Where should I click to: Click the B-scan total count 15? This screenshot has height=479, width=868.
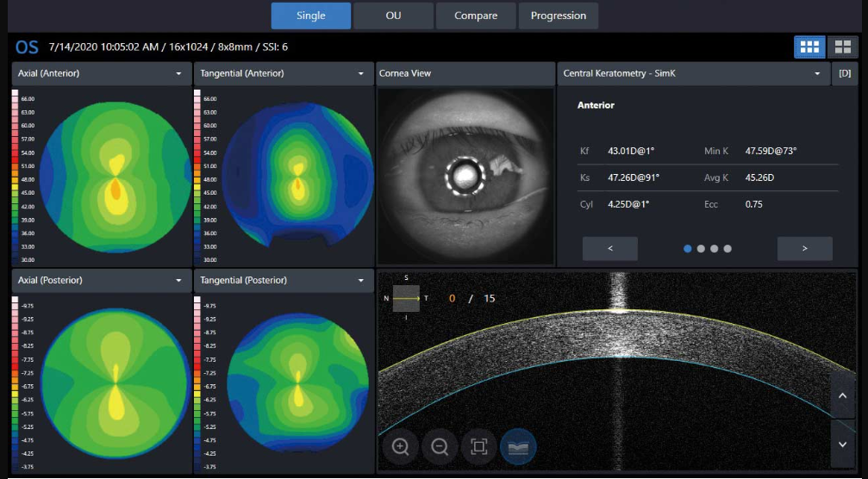click(490, 298)
